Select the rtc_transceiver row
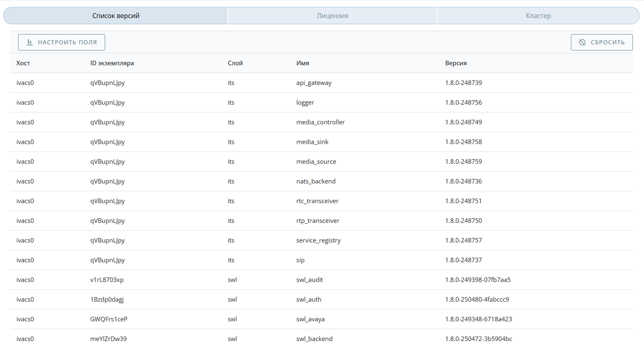 tap(317, 201)
